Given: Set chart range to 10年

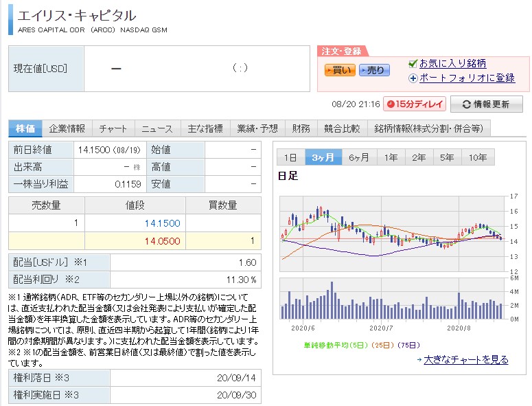Looking at the screenshot, I should [x=478, y=157].
